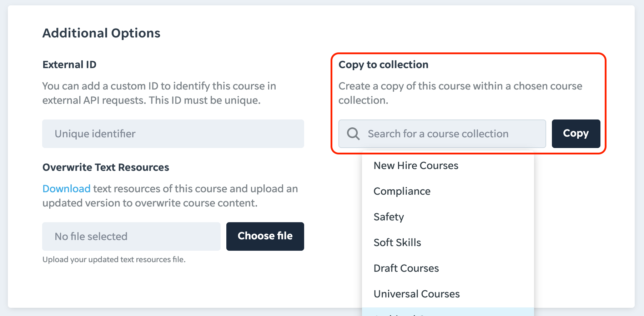Click into Search for a course collection

point(442,134)
